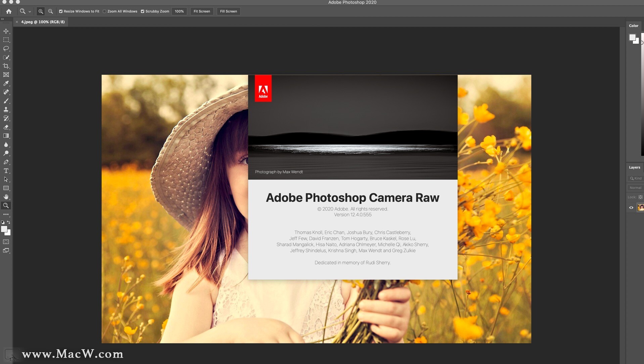Select the Horizontal Type tool

6,171
